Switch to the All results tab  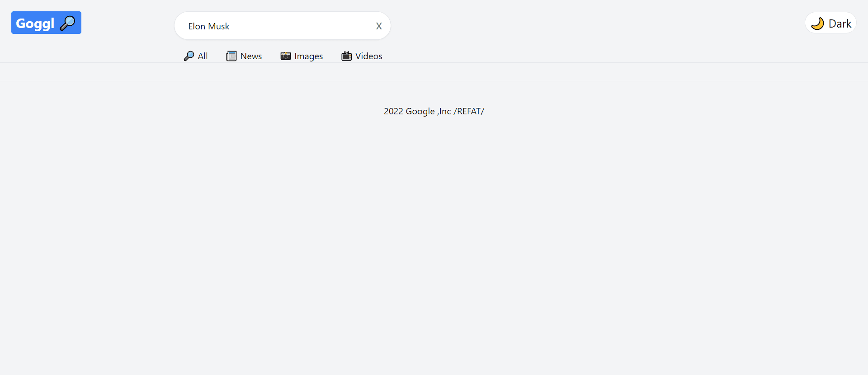[x=196, y=56]
